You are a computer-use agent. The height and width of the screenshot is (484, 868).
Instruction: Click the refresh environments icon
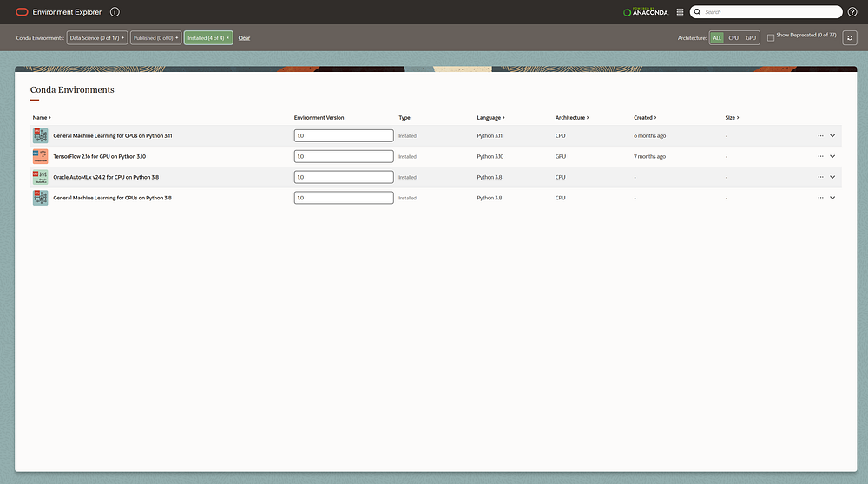tap(850, 37)
